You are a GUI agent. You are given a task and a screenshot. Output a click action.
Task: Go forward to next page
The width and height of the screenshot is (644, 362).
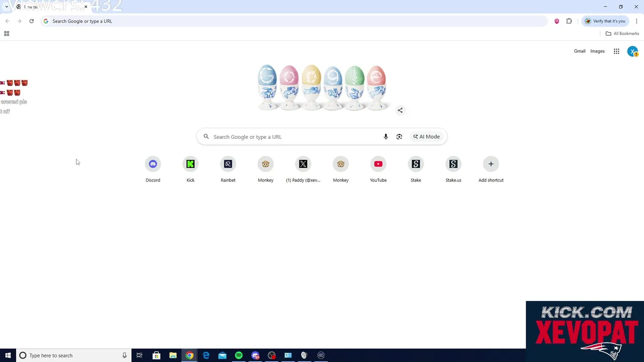point(19,21)
